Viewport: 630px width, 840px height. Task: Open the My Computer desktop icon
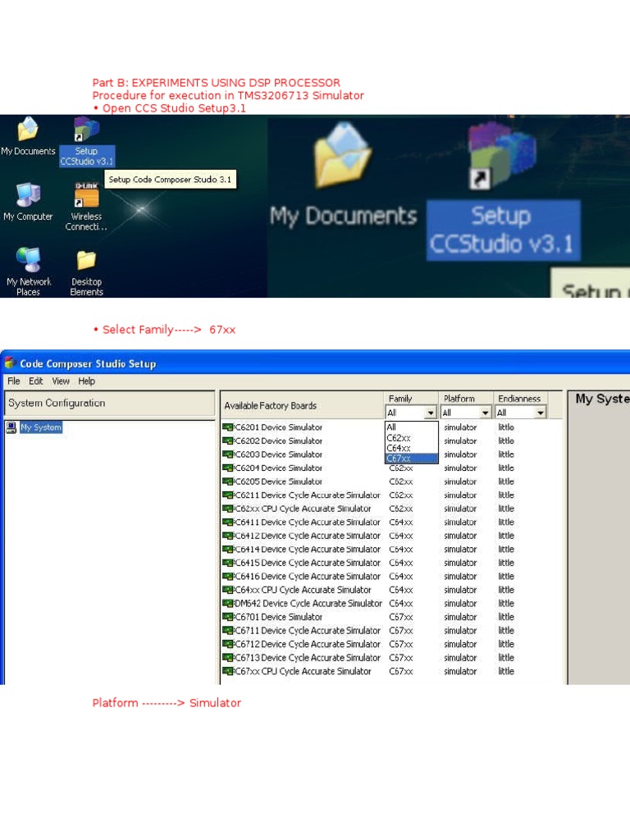tap(28, 197)
